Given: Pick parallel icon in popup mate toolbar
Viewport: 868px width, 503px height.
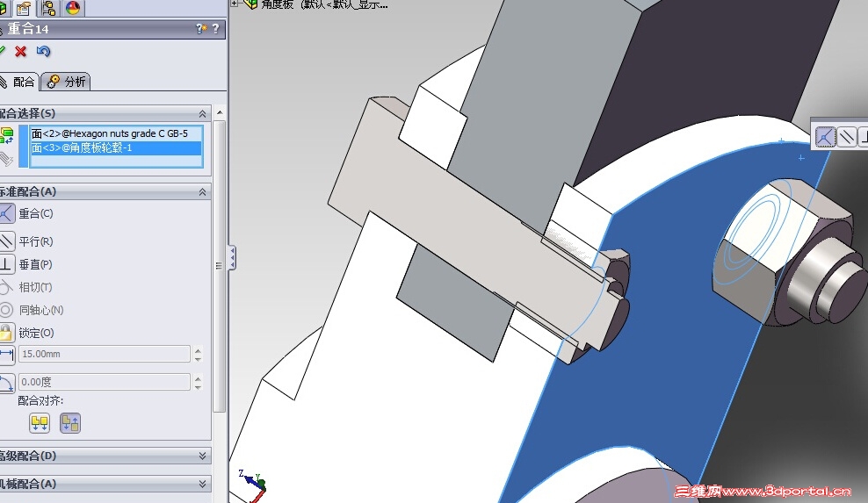Looking at the screenshot, I should (x=847, y=137).
